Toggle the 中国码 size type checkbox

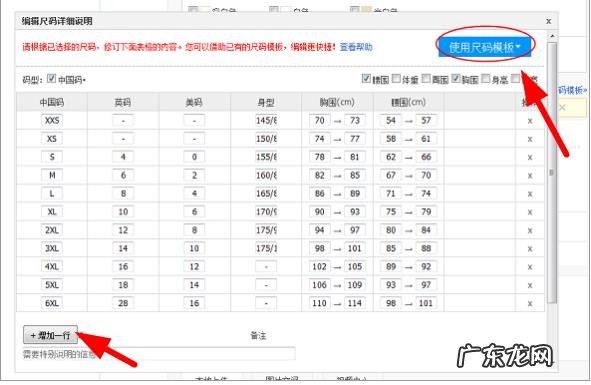tap(51, 78)
